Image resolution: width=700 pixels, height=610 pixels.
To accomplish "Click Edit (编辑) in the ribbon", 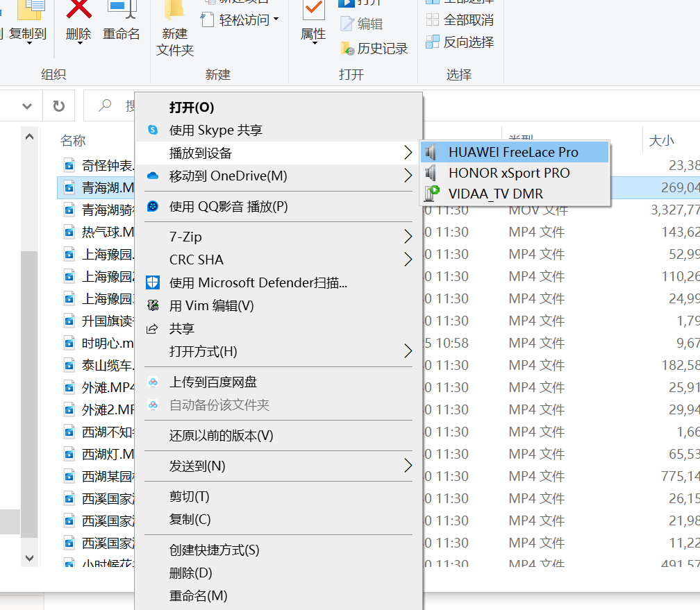I will 361,24.
